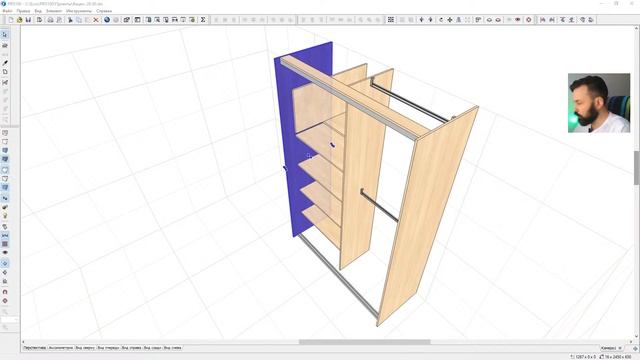Click the Cut scissors toolbar icon
The image size is (640, 360).
tap(70, 20)
